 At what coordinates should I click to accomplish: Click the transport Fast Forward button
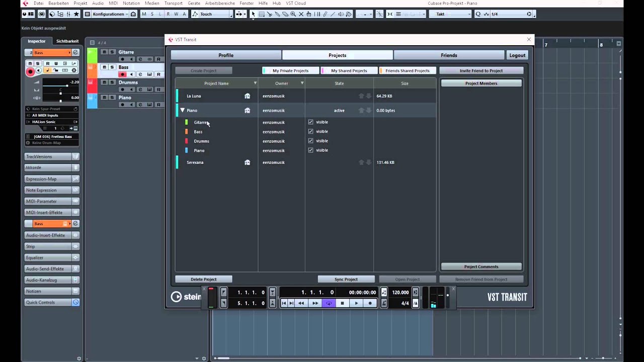click(315, 303)
